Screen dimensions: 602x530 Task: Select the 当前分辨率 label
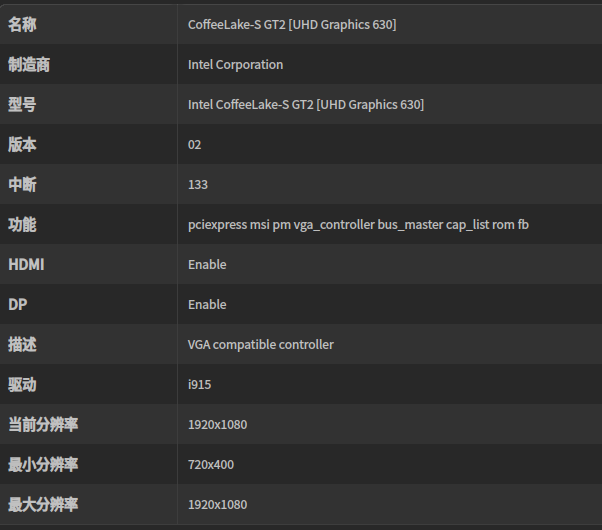43,424
